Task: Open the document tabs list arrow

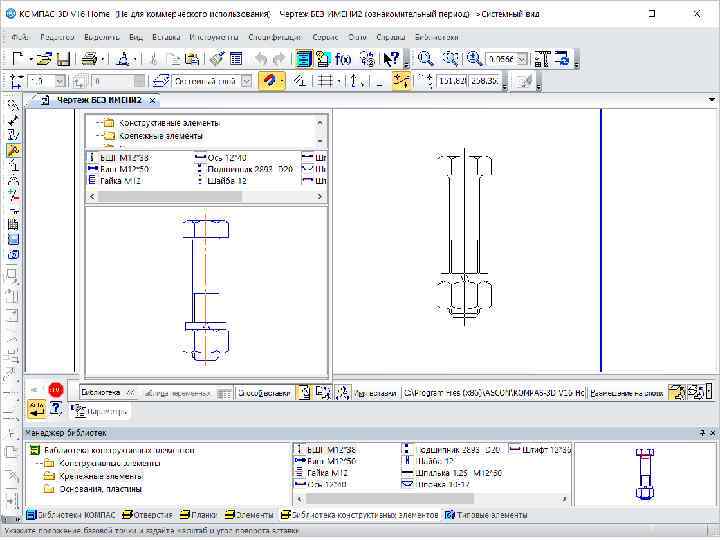Action: [x=711, y=100]
